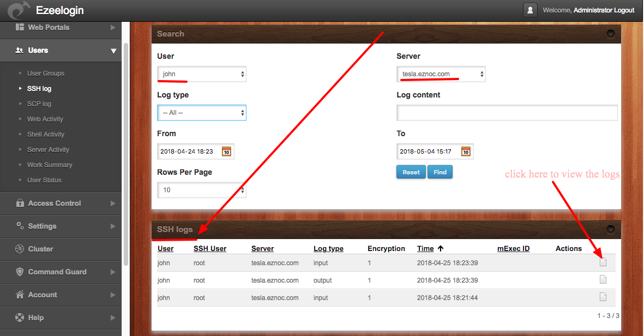This screenshot has height=336, width=644.
Task: Collapse the Search panel
Action: point(611,34)
